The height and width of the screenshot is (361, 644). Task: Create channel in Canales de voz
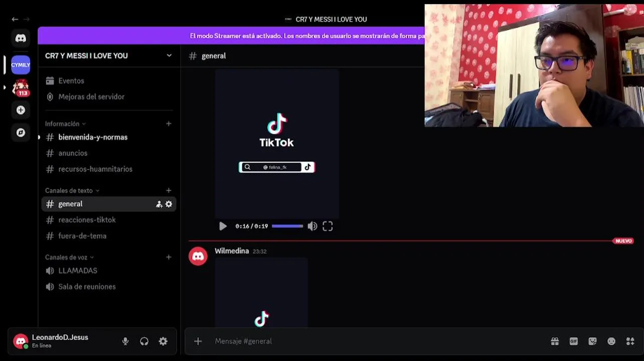[x=169, y=257]
